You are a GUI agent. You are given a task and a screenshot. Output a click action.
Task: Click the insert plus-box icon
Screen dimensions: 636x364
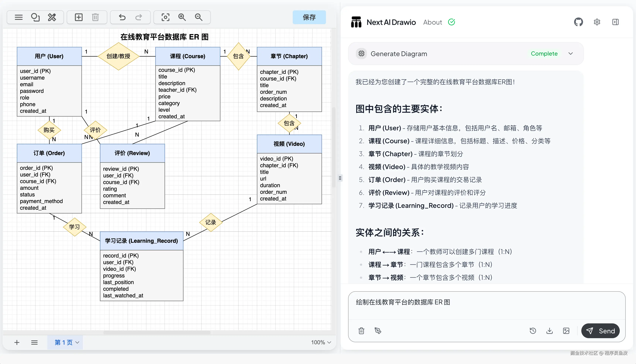click(78, 17)
